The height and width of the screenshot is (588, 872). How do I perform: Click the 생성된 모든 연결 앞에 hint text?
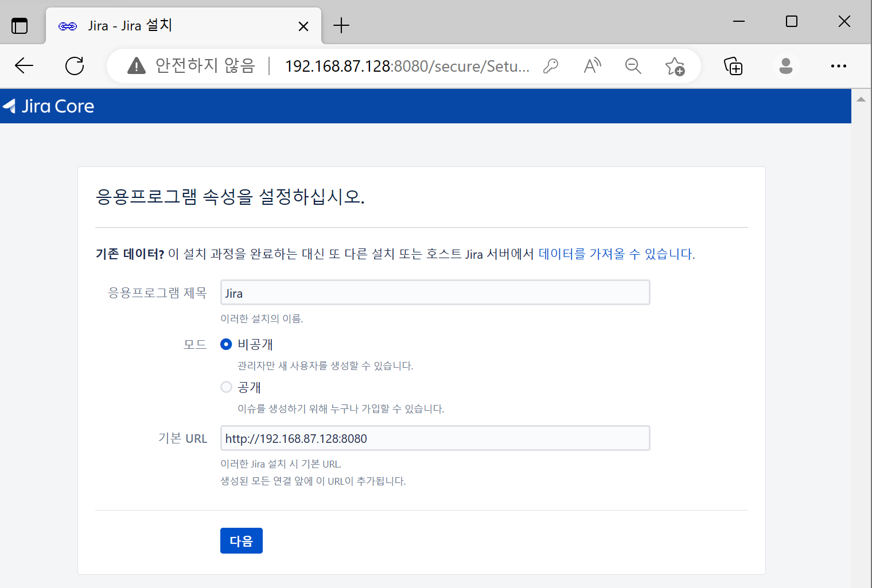pos(313,481)
